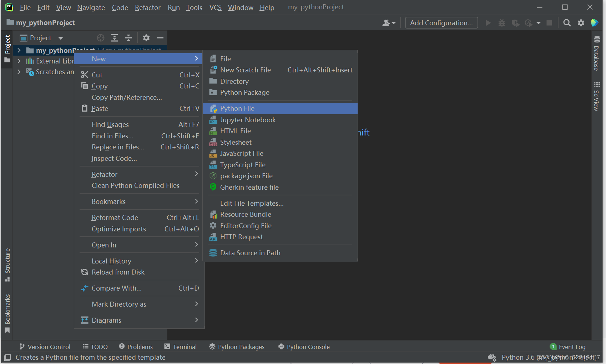Toggle tool window bars icon in status bar
Image resolution: width=606 pixels, height=364 pixels.
pos(7,357)
